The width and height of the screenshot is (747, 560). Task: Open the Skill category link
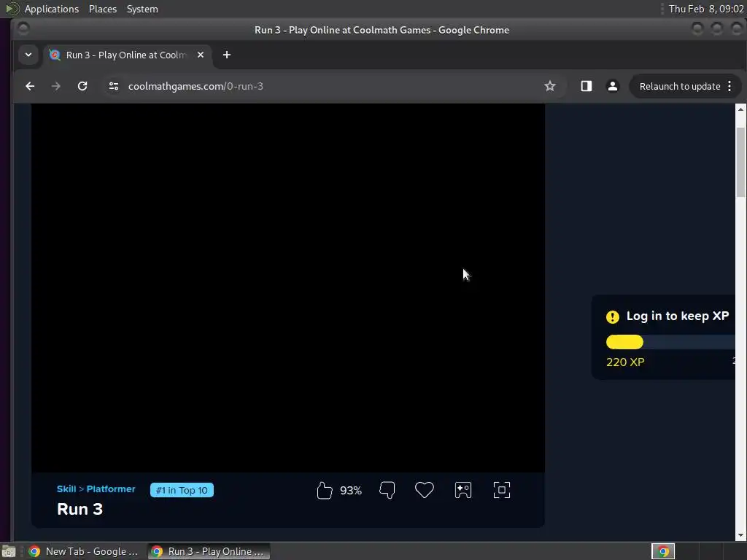(x=66, y=489)
